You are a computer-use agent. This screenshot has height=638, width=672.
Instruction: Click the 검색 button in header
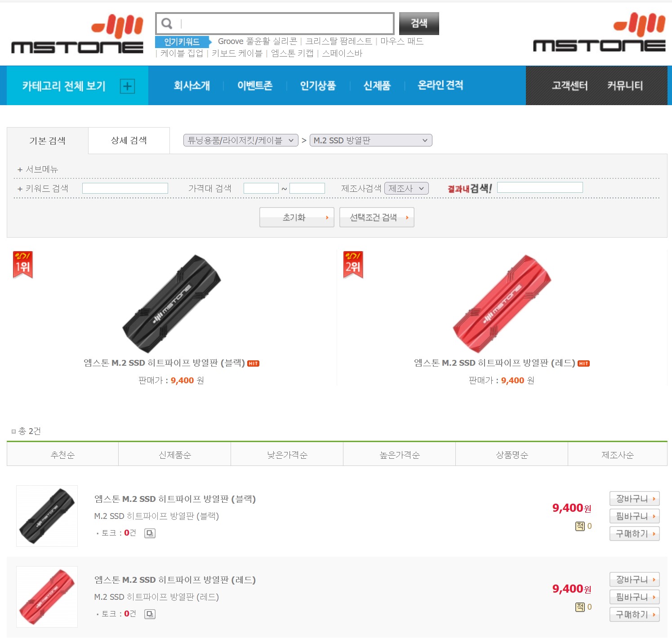(x=419, y=23)
